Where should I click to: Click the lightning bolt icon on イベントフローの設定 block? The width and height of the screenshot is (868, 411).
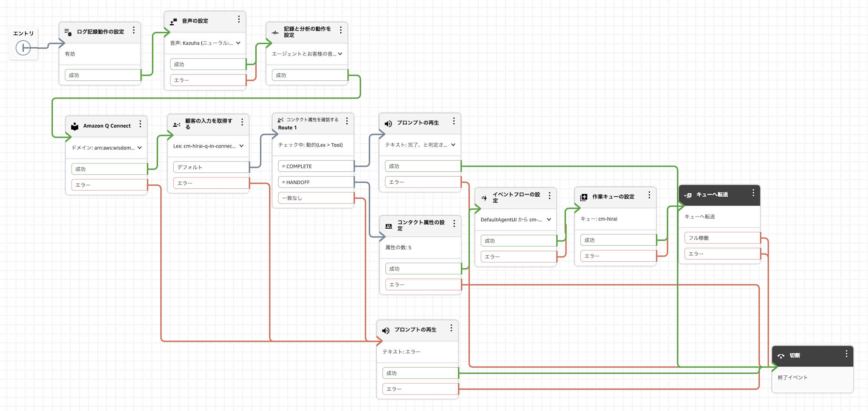(x=485, y=197)
